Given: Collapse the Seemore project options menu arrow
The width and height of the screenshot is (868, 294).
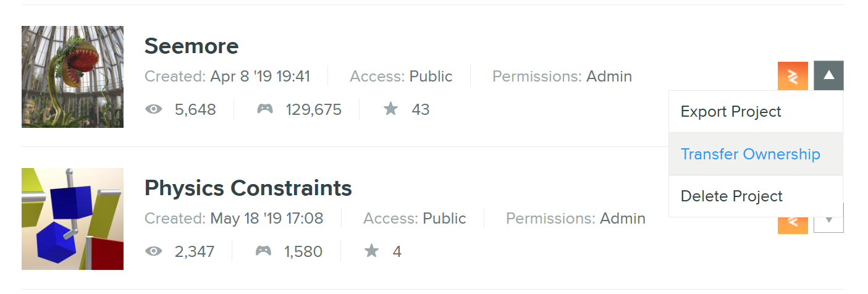Looking at the screenshot, I should 829,76.
